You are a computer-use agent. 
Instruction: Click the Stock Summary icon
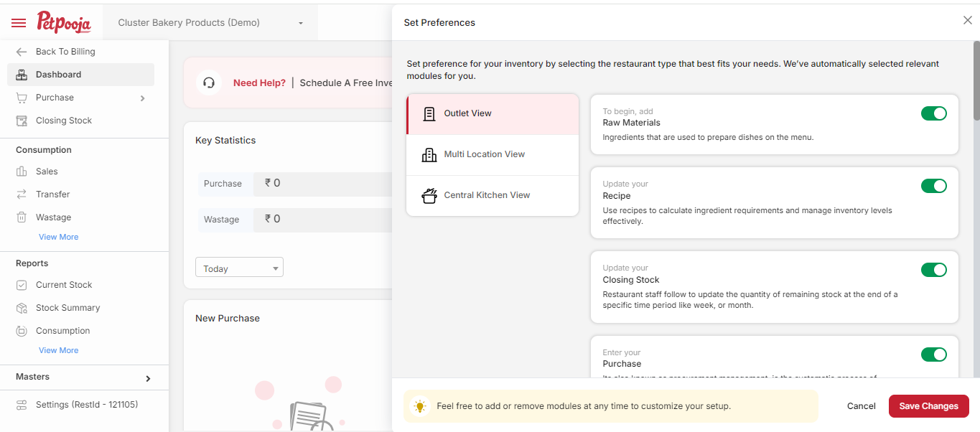click(x=22, y=308)
